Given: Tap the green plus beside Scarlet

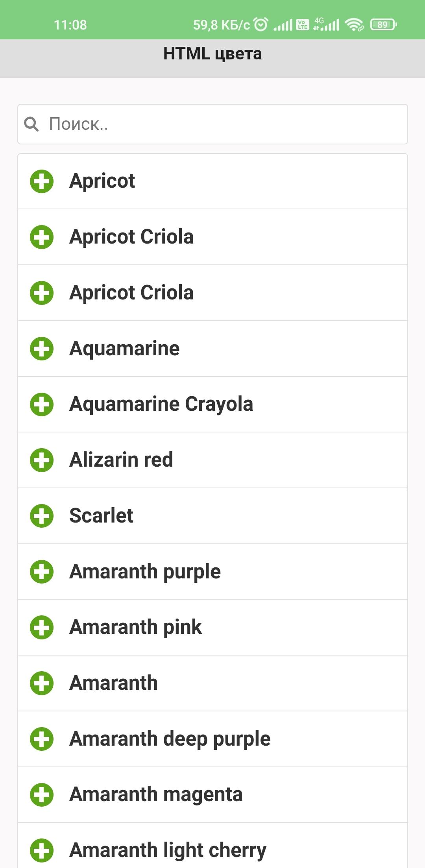Looking at the screenshot, I should click(x=42, y=516).
